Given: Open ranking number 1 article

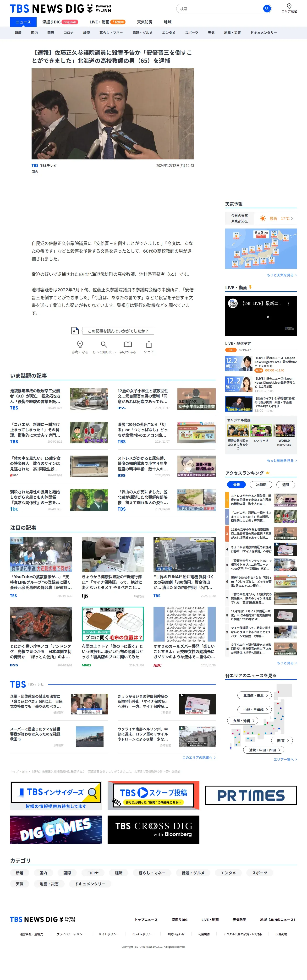Looking at the screenshot, I should 261,500.
